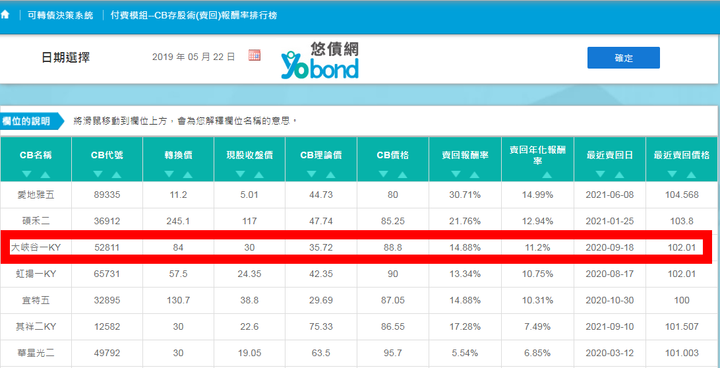
Task: Sort 賣回報酬率 column descending arrow
Action: [x=456, y=175]
